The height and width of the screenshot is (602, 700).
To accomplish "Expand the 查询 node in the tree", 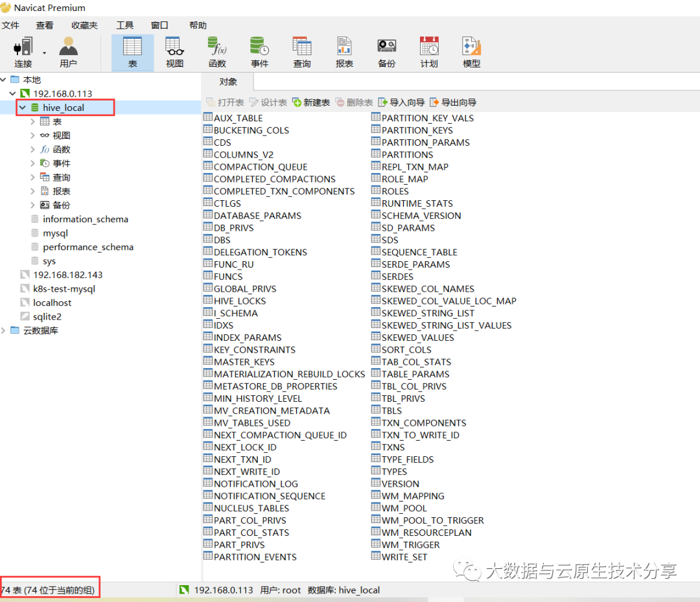I will point(32,177).
